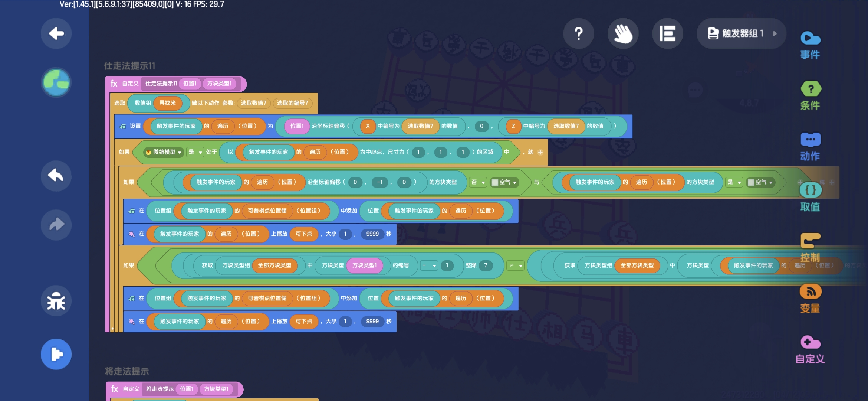868x401 pixels.
Task: Open the 触发器组 1 selector
Action: click(x=741, y=33)
